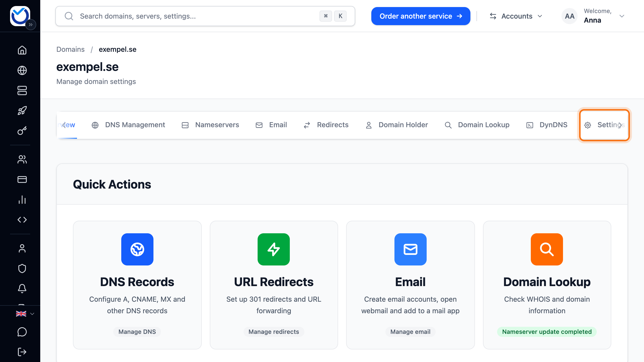Click Nameserver update completed badge
Image resolution: width=644 pixels, height=362 pixels.
pyautogui.click(x=547, y=332)
